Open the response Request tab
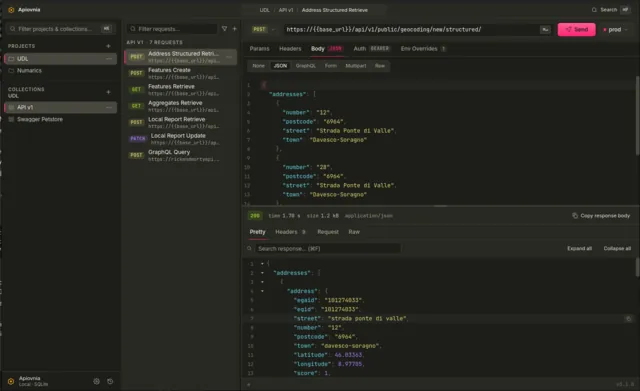Image resolution: width=640 pixels, height=391 pixels. 328,232
